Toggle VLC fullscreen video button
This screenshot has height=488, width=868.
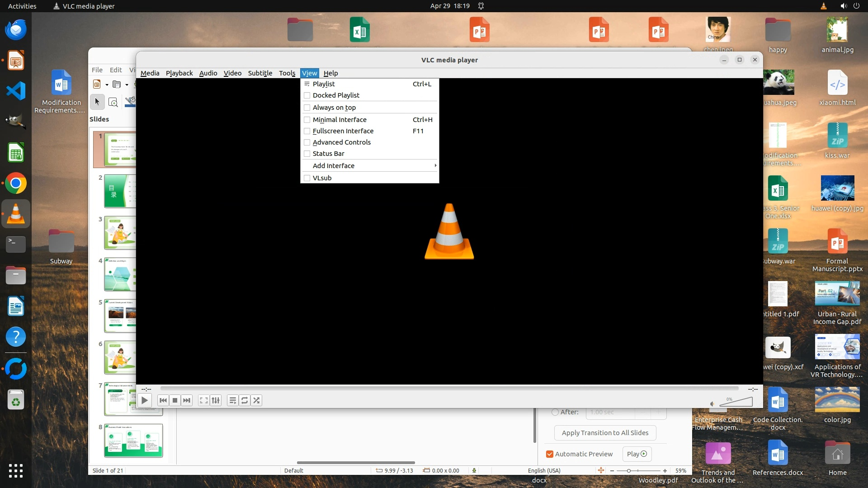pyautogui.click(x=204, y=400)
